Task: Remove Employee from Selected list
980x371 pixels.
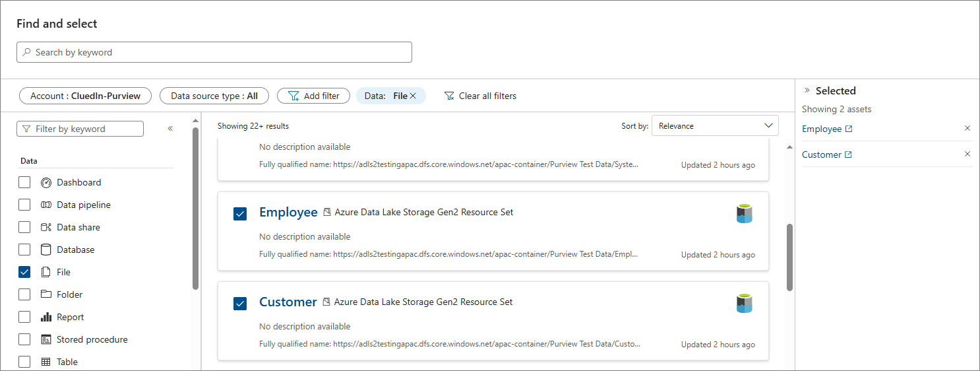Action: [x=967, y=128]
